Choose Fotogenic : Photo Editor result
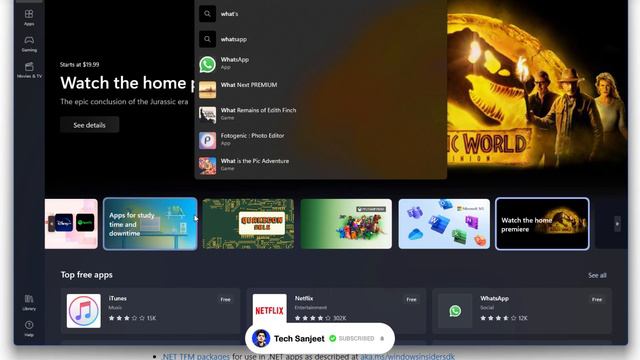 tap(320, 140)
